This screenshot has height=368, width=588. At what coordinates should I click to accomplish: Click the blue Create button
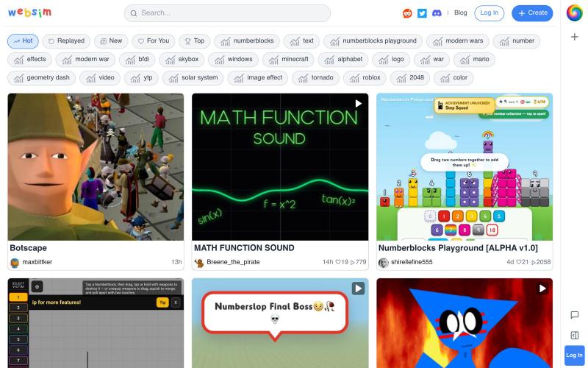pyautogui.click(x=532, y=13)
